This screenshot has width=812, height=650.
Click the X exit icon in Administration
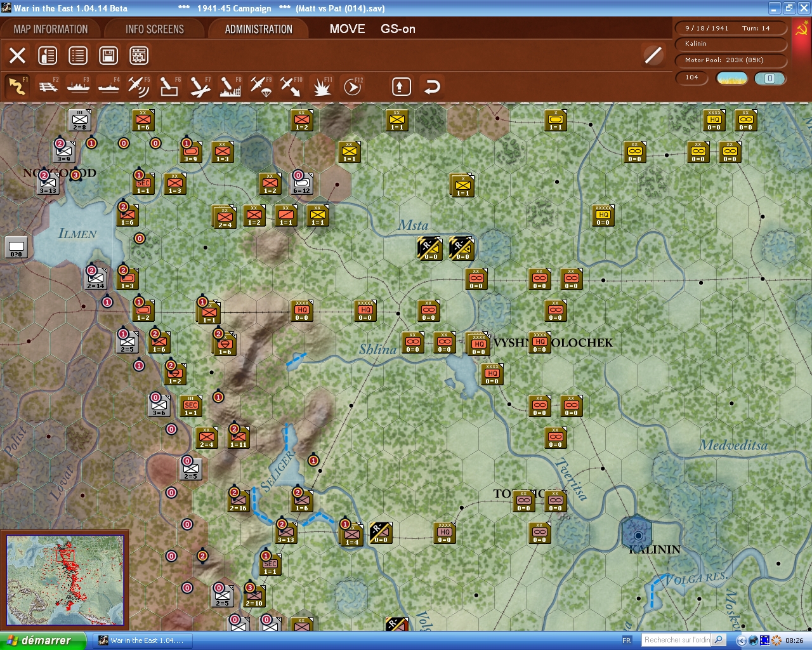point(17,55)
